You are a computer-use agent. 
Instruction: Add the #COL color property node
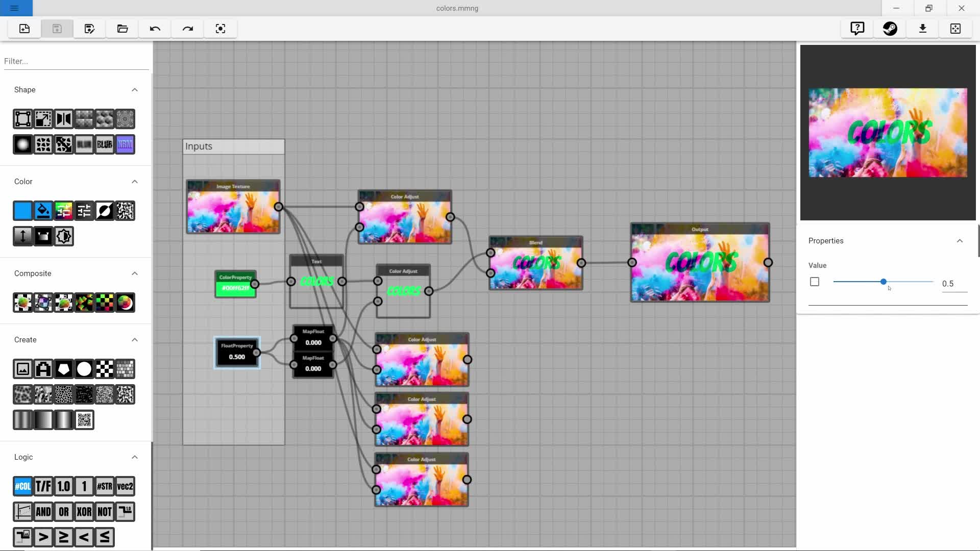23,486
